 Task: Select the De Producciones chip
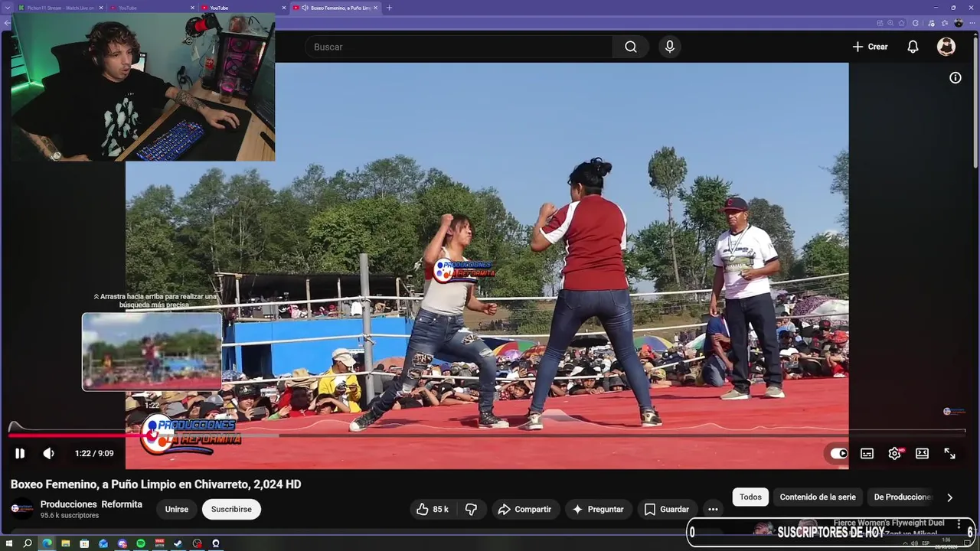coord(903,497)
